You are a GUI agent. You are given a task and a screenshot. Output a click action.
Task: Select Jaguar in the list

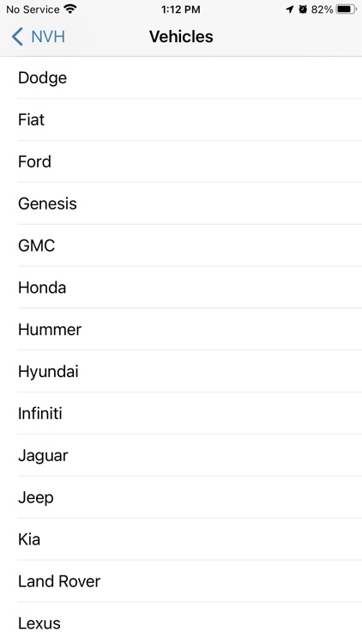pyautogui.click(x=181, y=455)
